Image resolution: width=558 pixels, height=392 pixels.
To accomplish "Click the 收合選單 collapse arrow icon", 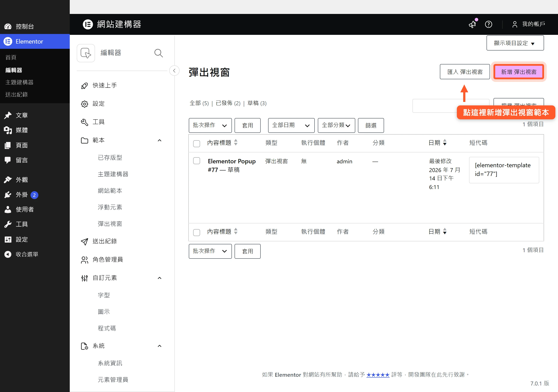I will [8, 254].
